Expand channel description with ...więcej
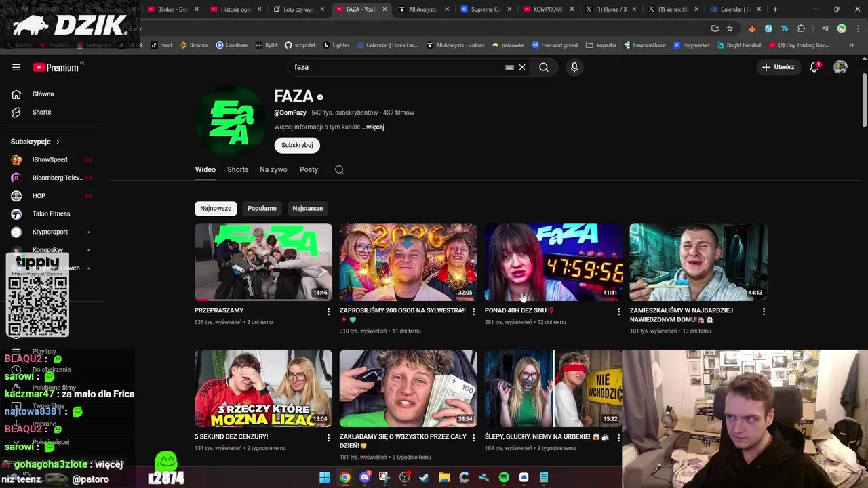 click(x=373, y=127)
